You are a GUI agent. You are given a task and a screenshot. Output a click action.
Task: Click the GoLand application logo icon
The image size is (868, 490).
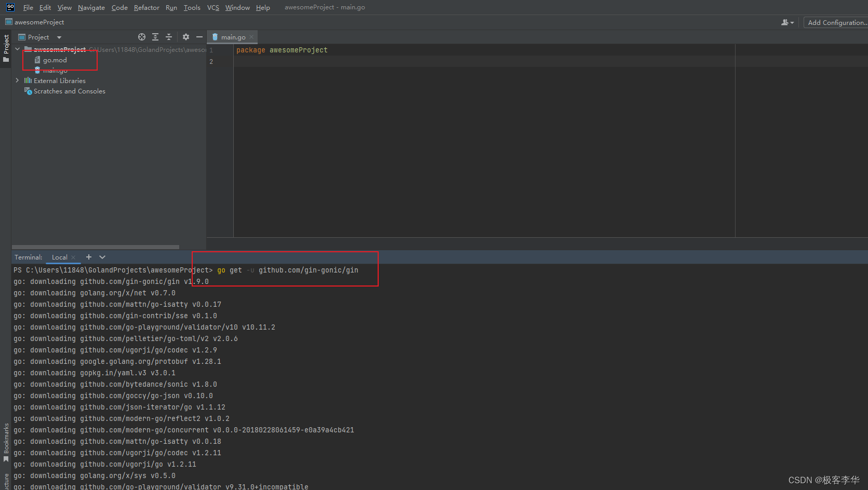(10, 7)
